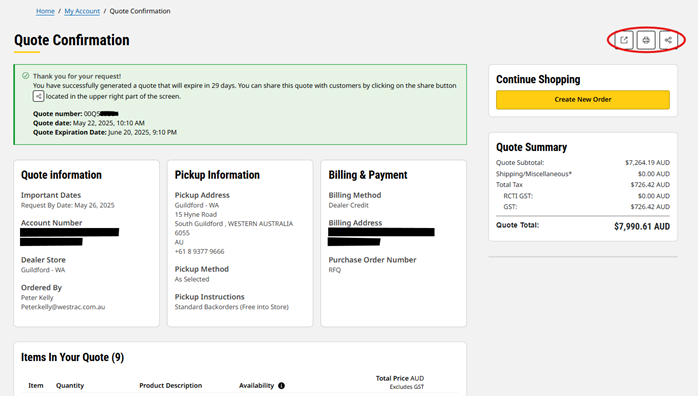This screenshot has height=396, width=698.
Task: Click the Billing & Payment heading
Action: pyautogui.click(x=368, y=175)
